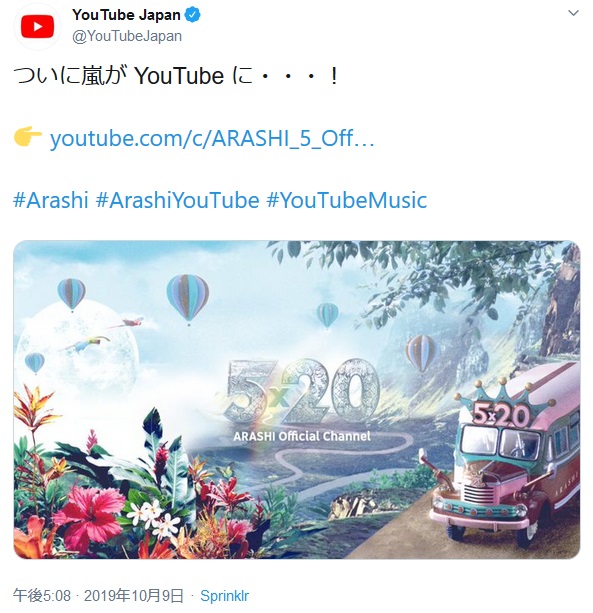Click the central silver 5x20 logo

[x=303, y=391]
